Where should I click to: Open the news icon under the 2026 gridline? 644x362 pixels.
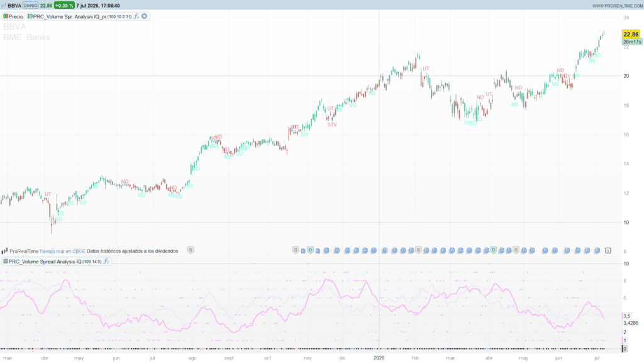coord(384,250)
